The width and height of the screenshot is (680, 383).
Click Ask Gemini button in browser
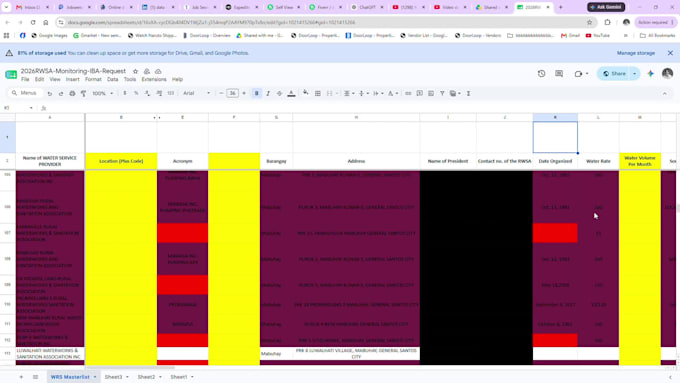point(606,7)
